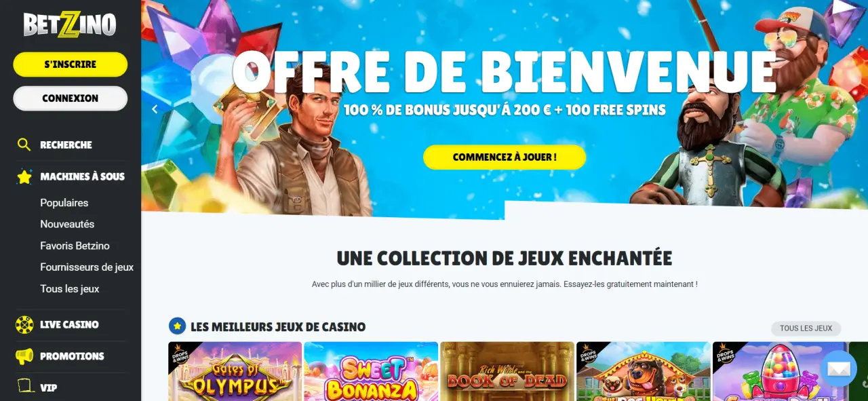Click the S'inscrire button
The image size is (868, 401).
click(x=71, y=64)
